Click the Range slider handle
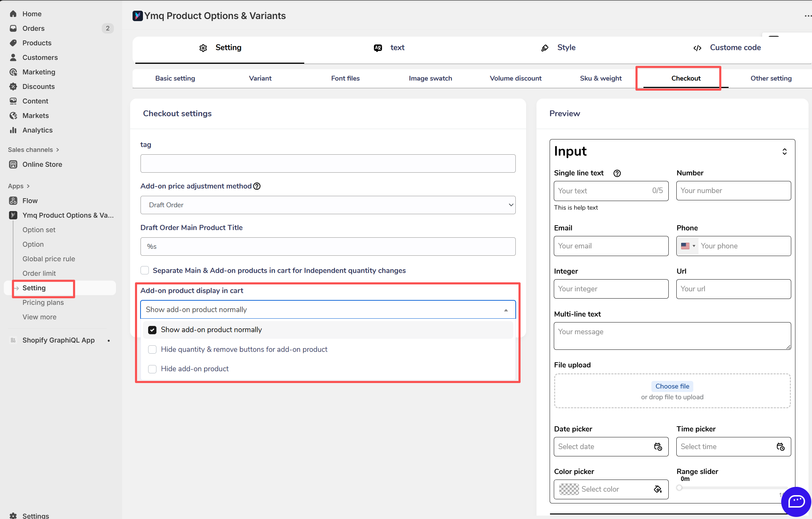 pos(679,488)
